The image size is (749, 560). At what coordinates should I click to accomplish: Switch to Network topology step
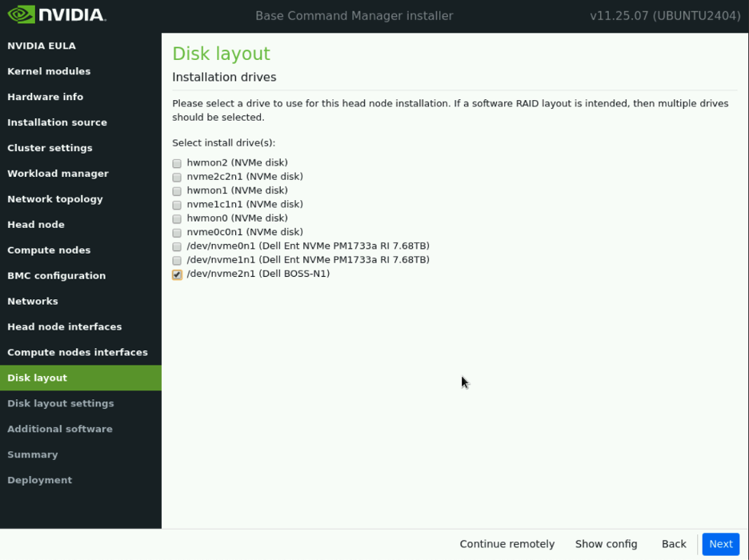coord(55,199)
